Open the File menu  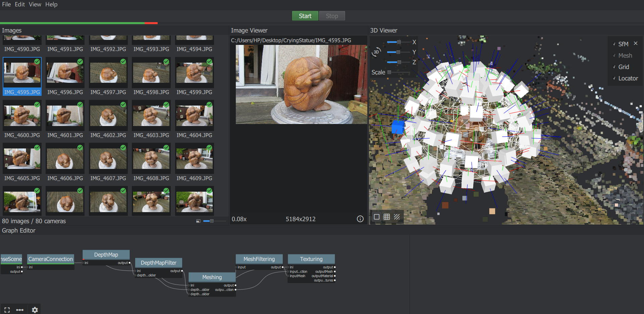(6, 4)
